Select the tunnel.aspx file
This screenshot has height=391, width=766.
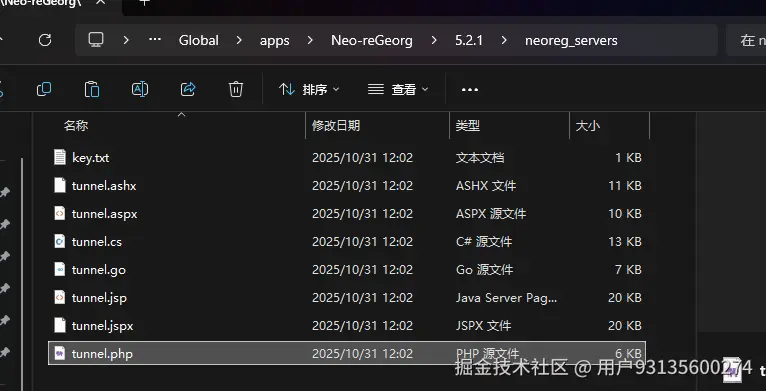pos(347,214)
